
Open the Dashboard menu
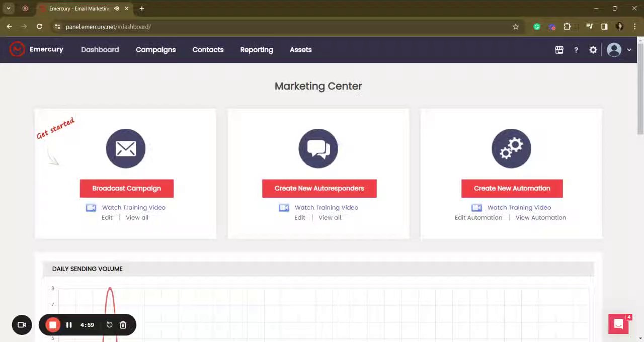click(x=100, y=50)
